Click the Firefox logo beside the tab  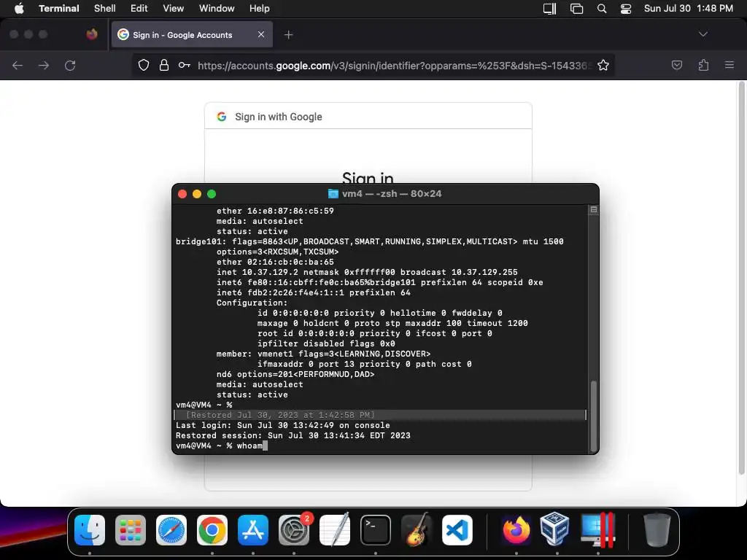(x=92, y=34)
